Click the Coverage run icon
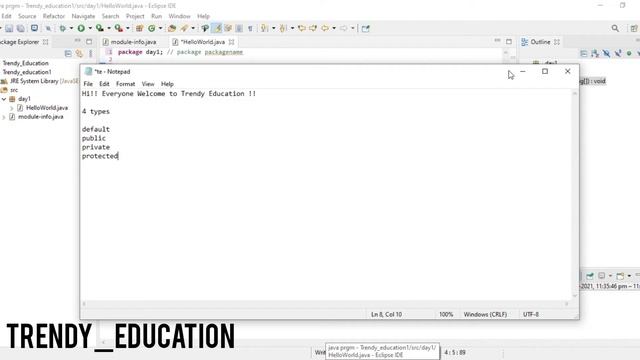The image size is (640, 360). pos(100,28)
